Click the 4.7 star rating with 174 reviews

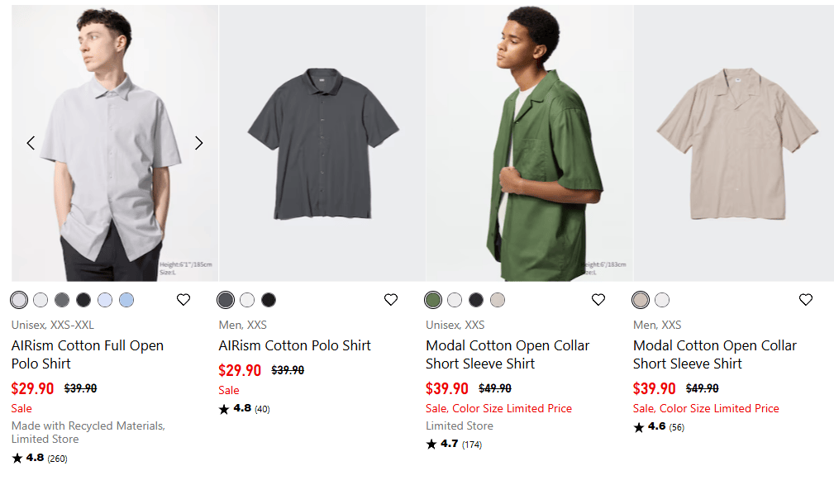click(454, 445)
